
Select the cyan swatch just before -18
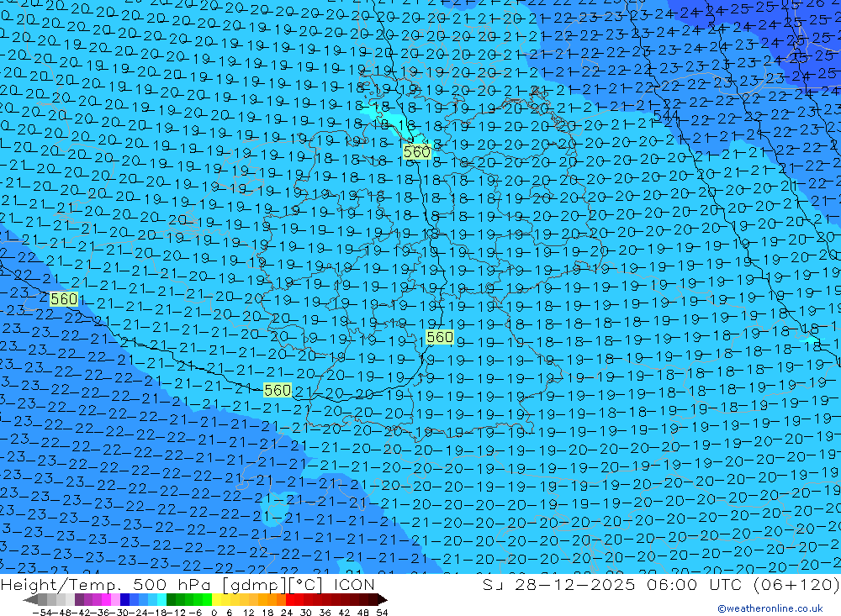click(161, 600)
